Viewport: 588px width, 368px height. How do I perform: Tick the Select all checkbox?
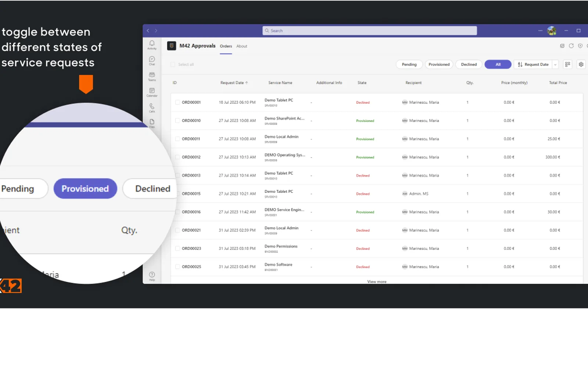tap(173, 64)
